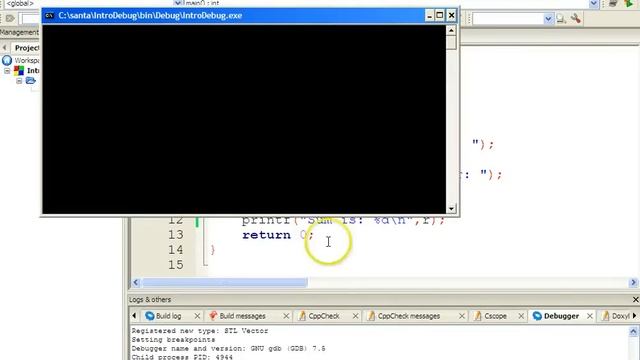Click line number 13 in editor margin
640x360 pixels.
pos(176,235)
